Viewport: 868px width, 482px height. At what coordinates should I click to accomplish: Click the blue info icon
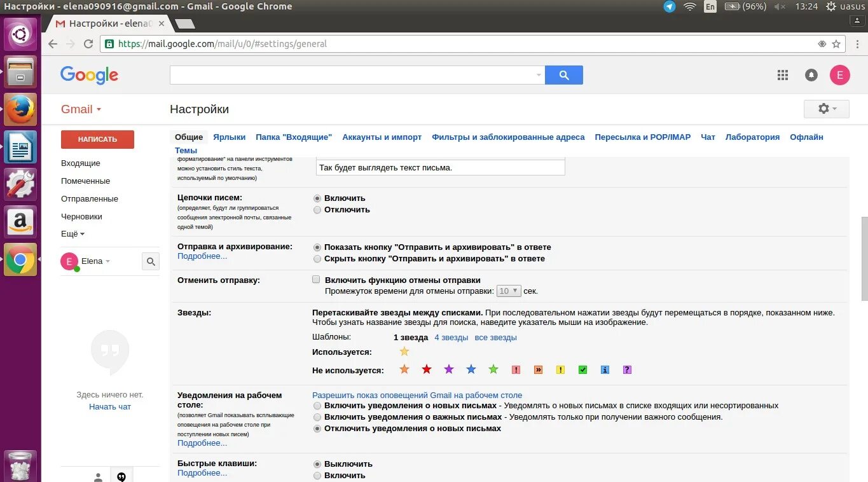coord(605,370)
